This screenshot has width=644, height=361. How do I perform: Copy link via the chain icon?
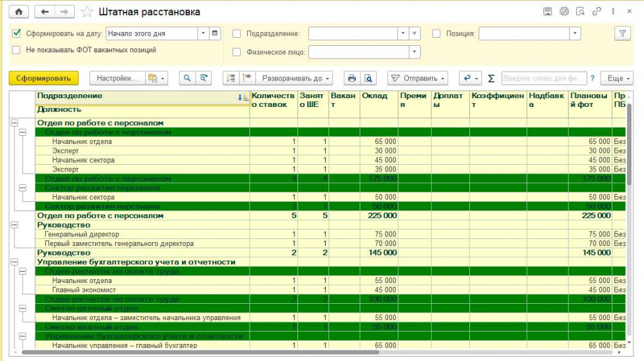[597, 11]
